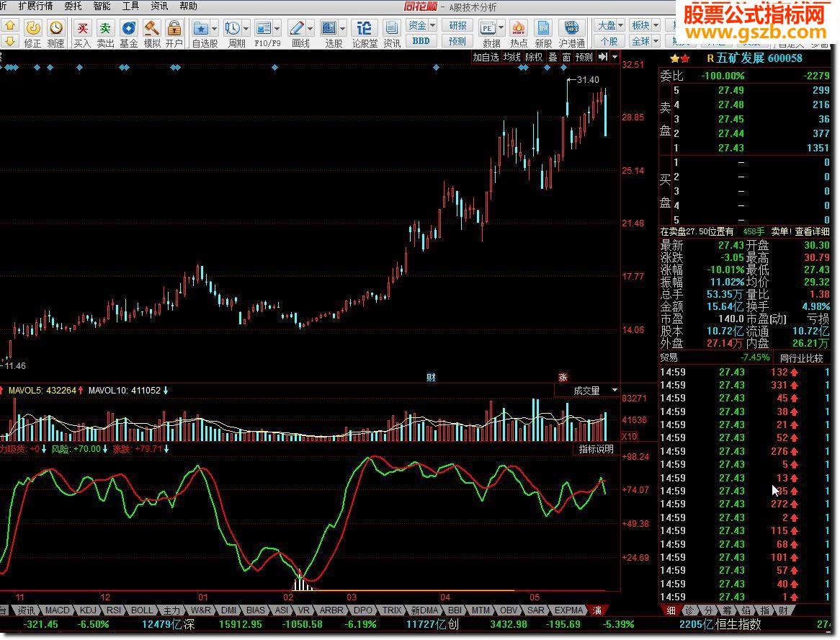
Task: Click the 恒生指数 status bar entry
Action: [x=738, y=624]
